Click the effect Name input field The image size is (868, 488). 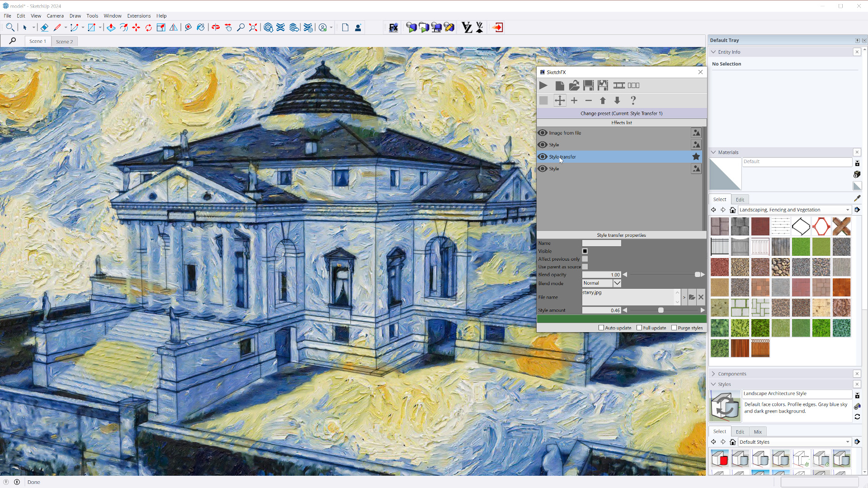point(602,244)
